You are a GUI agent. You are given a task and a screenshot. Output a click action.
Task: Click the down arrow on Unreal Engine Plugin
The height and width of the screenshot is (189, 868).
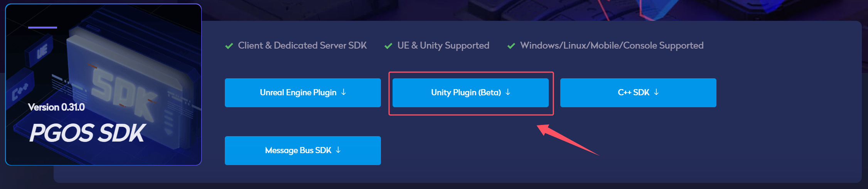tap(344, 92)
